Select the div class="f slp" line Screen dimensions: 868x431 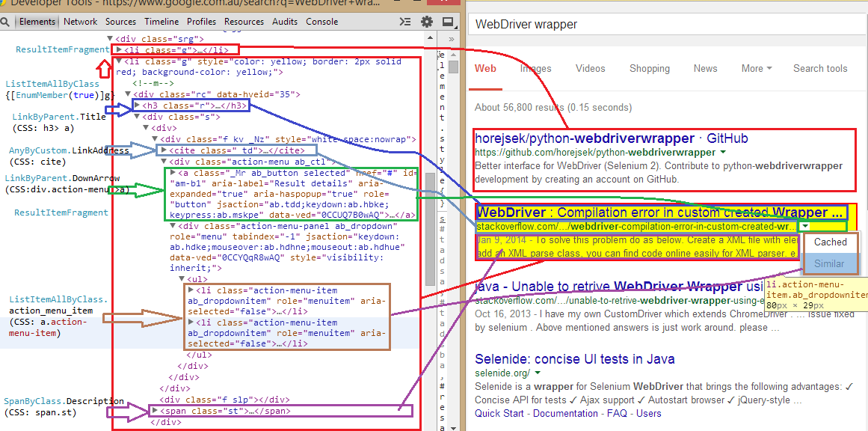(225, 400)
